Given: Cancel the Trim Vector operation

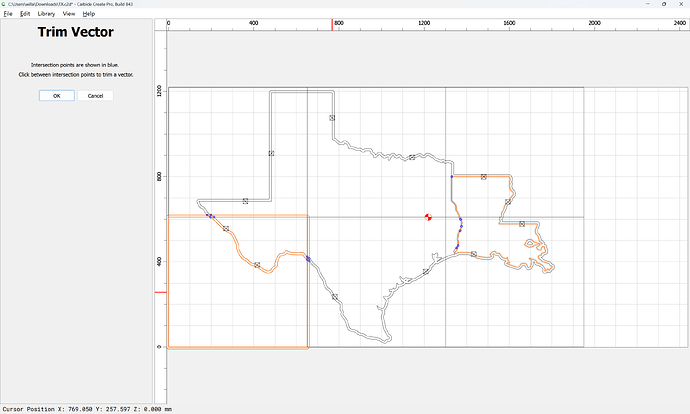Looking at the screenshot, I should pos(95,95).
